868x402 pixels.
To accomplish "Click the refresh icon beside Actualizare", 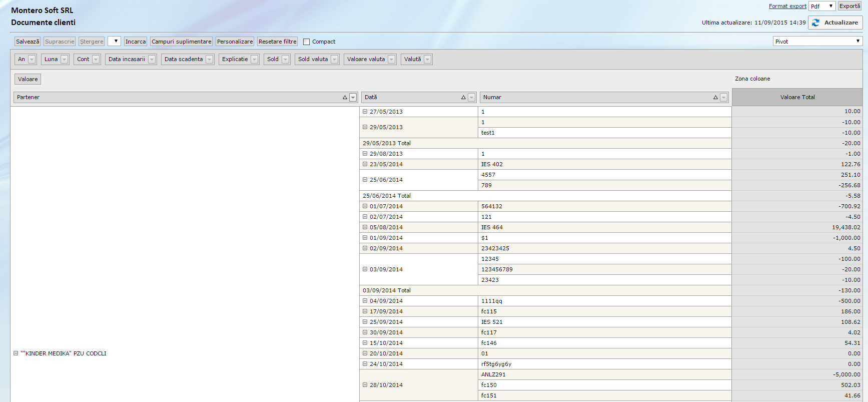I will 816,23.
